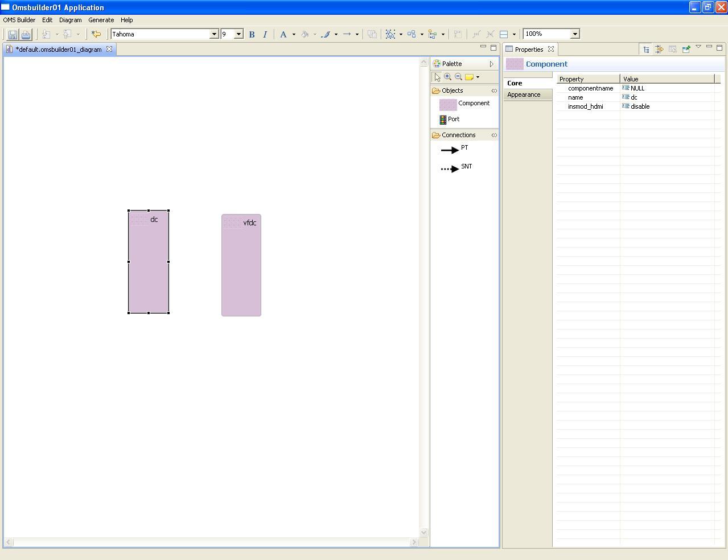This screenshot has width=728, height=560.
Task: Open the Generate menu
Action: (x=101, y=20)
